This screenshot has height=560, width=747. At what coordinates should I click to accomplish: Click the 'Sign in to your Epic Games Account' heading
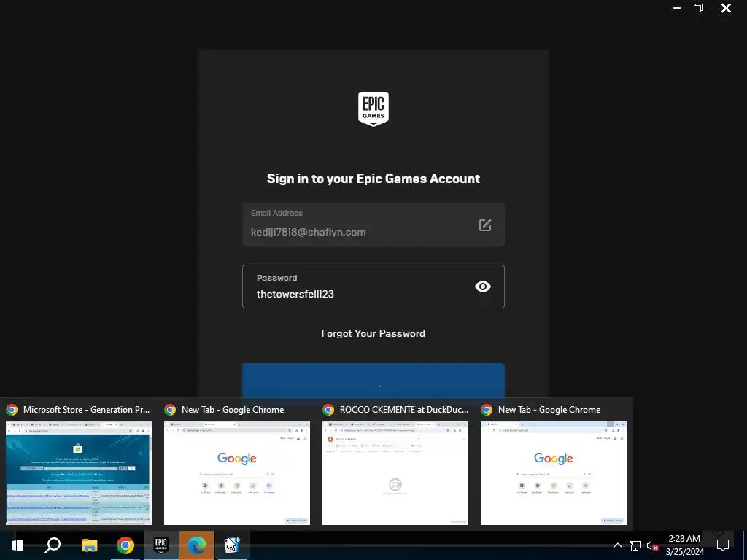point(373,179)
